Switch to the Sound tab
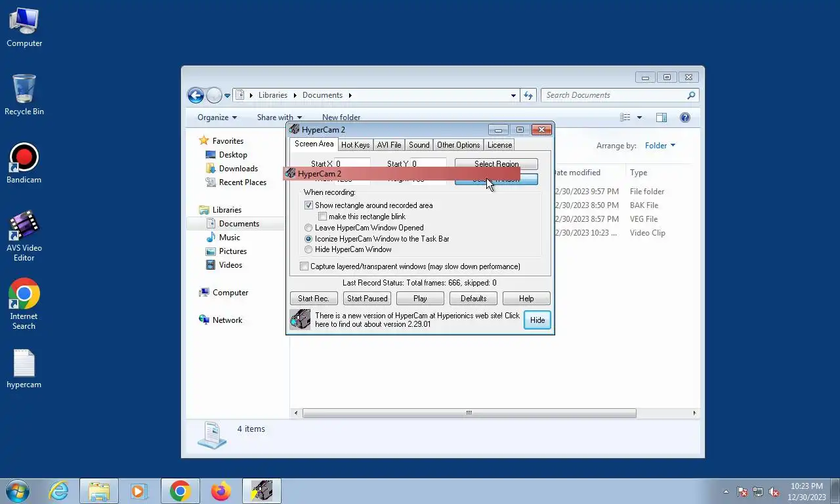840x504 pixels. [x=419, y=145]
